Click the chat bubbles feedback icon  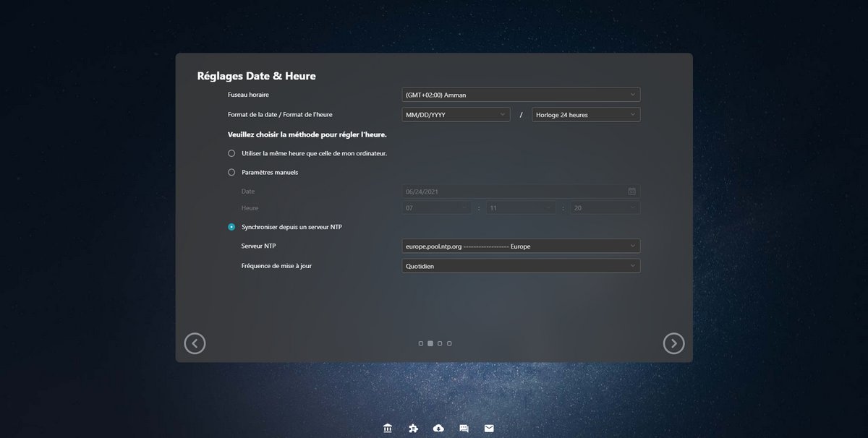pos(464,428)
